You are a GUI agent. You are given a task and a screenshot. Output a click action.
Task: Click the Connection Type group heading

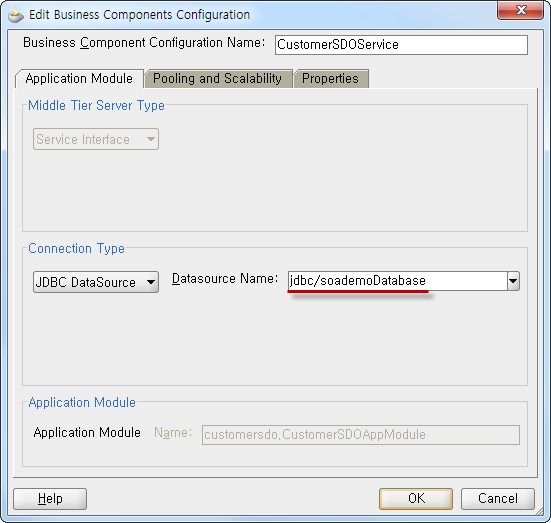pyautogui.click(x=76, y=248)
